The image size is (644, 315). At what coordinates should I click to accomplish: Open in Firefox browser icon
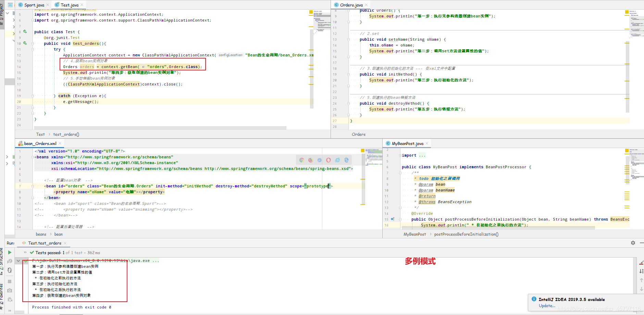tap(310, 160)
